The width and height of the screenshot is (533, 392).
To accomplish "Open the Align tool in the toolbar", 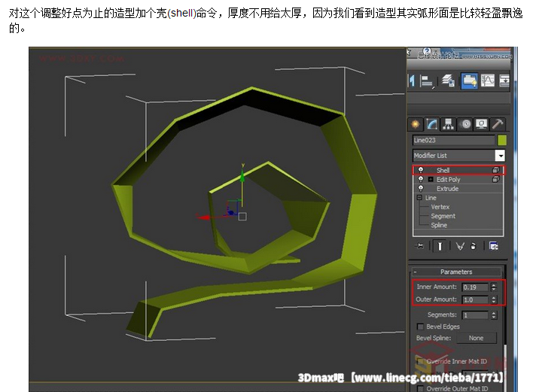I will tap(426, 81).
